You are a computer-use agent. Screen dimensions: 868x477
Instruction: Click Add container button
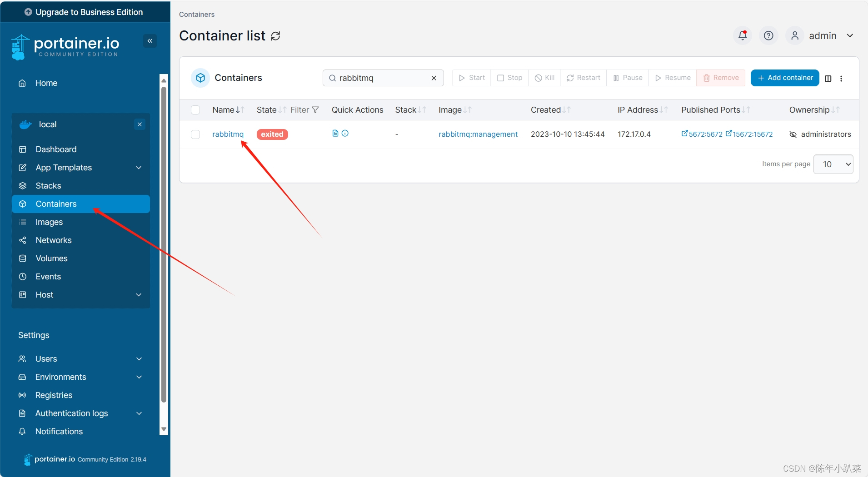point(785,78)
